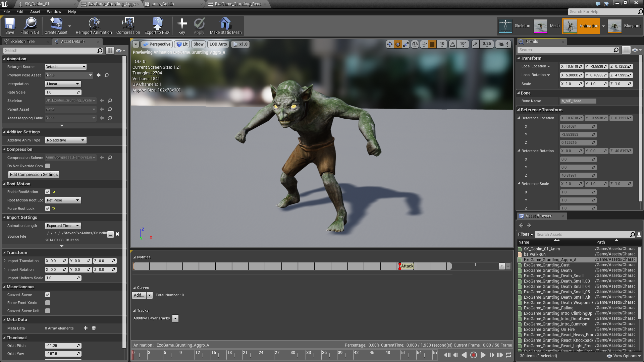The width and height of the screenshot is (644, 362).
Task: Switch to SK_Goblin_01 document tab
Action: pos(37,4)
